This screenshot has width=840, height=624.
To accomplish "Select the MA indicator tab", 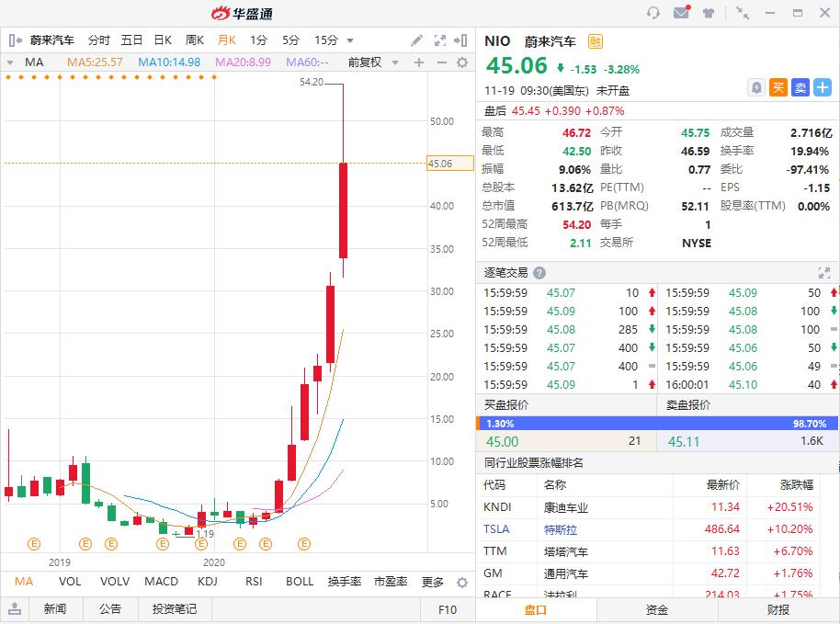I will click(x=24, y=582).
